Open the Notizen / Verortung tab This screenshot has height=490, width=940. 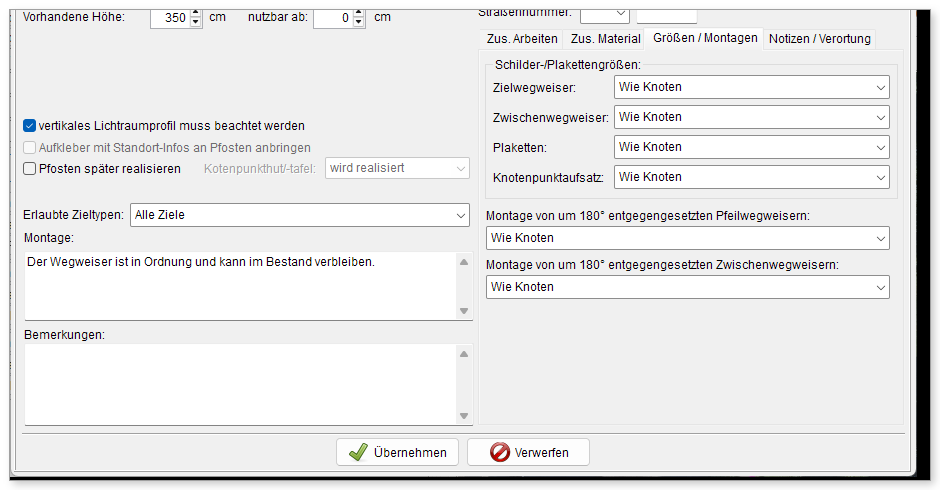point(819,39)
